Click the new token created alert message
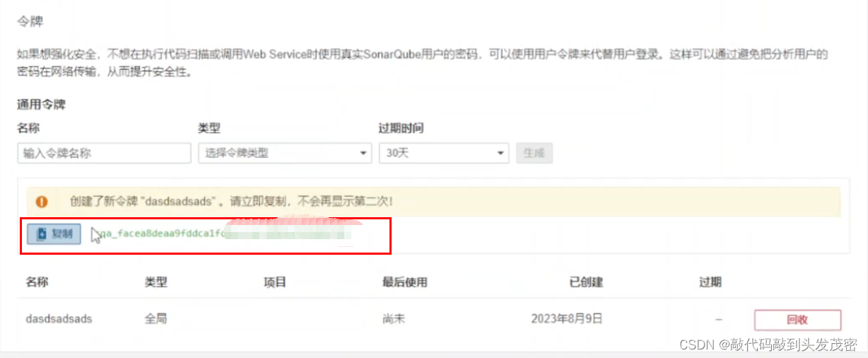Screen dimensions: 868x358 click(231, 202)
